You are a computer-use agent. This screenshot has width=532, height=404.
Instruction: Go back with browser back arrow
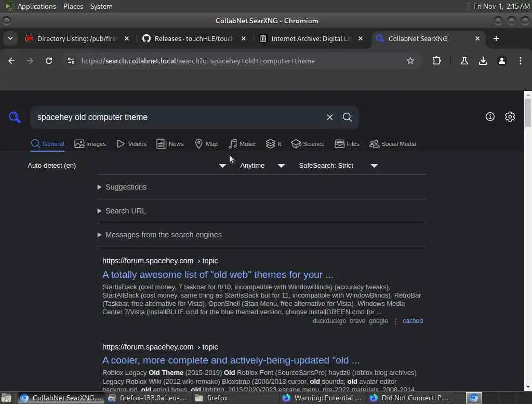click(x=11, y=61)
